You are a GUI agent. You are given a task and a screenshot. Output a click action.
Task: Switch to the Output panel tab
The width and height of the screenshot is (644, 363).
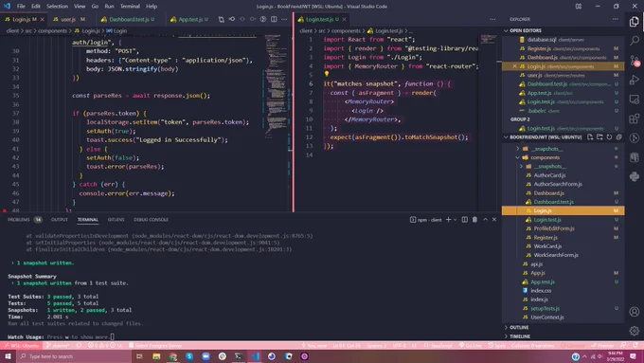pos(60,220)
